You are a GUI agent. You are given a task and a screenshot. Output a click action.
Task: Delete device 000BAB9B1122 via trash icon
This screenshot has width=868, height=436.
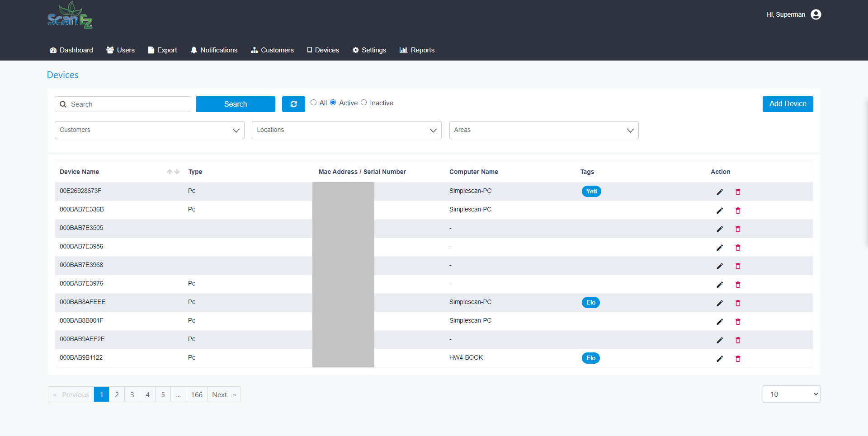coord(738,359)
